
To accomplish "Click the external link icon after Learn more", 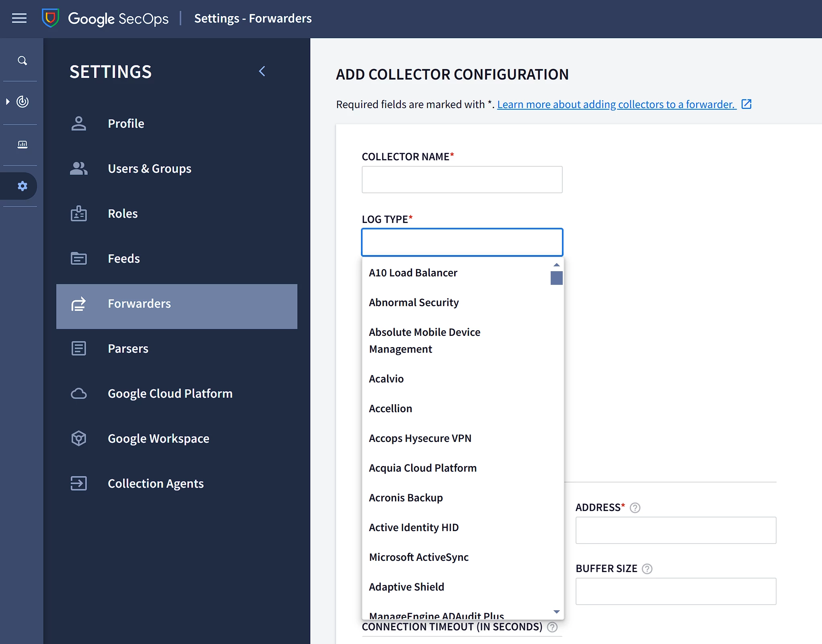I will [x=746, y=104].
